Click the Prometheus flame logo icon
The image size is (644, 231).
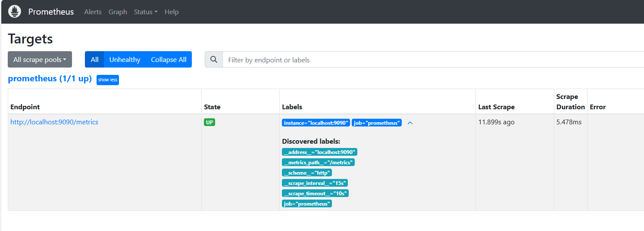15,12
